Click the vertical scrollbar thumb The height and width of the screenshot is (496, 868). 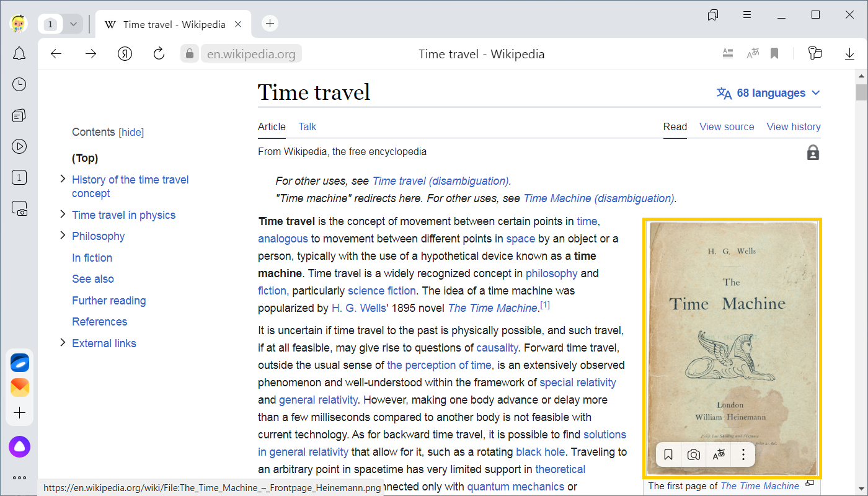click(861, 92)
